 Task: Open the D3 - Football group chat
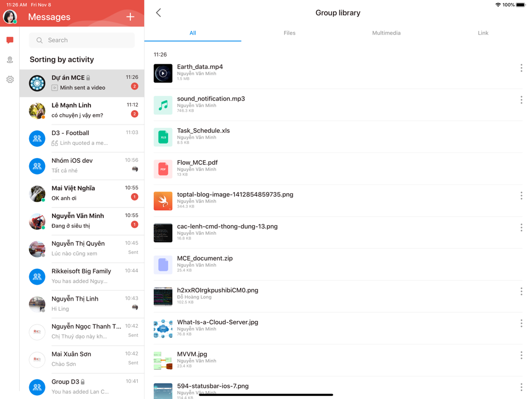[x=82, y=138]
